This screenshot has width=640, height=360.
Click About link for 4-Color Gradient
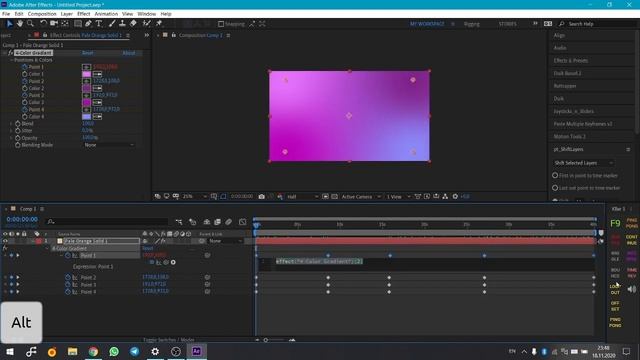point(129,53)
